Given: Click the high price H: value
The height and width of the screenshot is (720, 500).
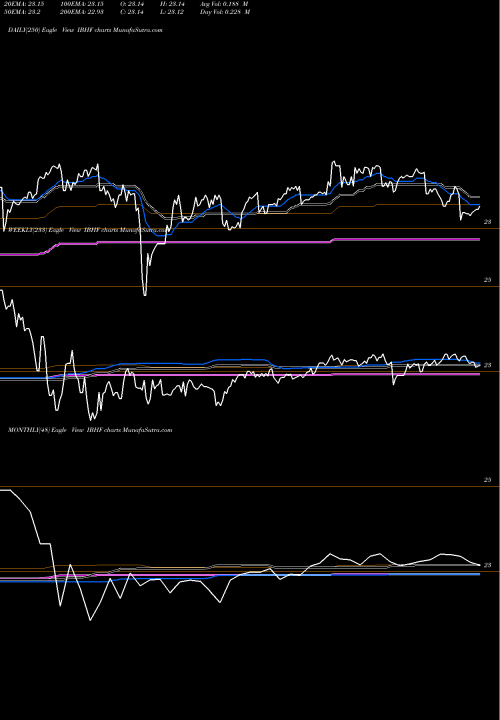Looking at the screenshot, I should click(172, 4).
